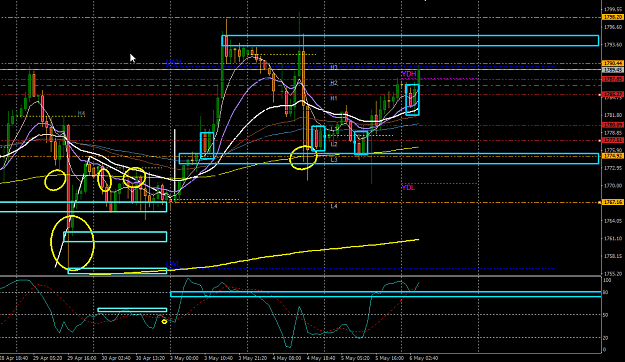Click the L4 pivot level label
The width and height of the screenshot is (625, 362).
tap(334, 207)
